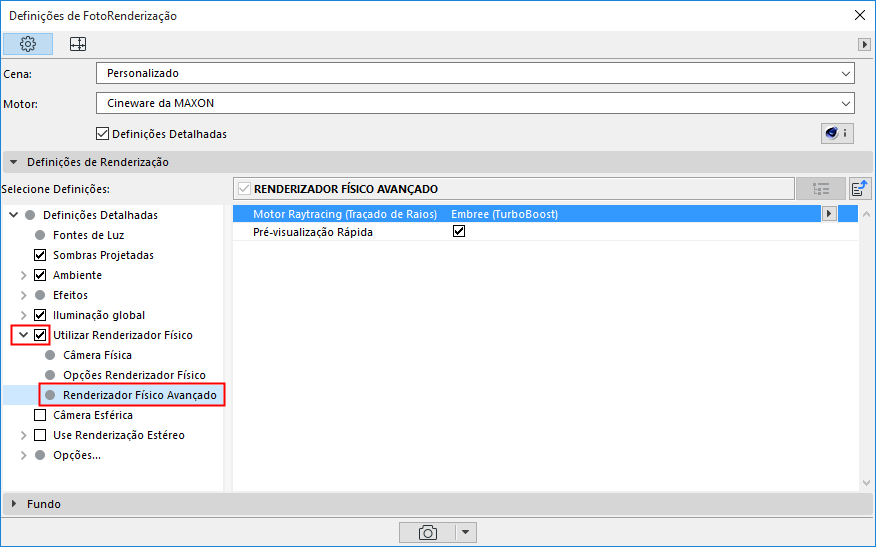Click Embree (TurboBoost) value text
The image size is (876, 547).
(504, 214)
